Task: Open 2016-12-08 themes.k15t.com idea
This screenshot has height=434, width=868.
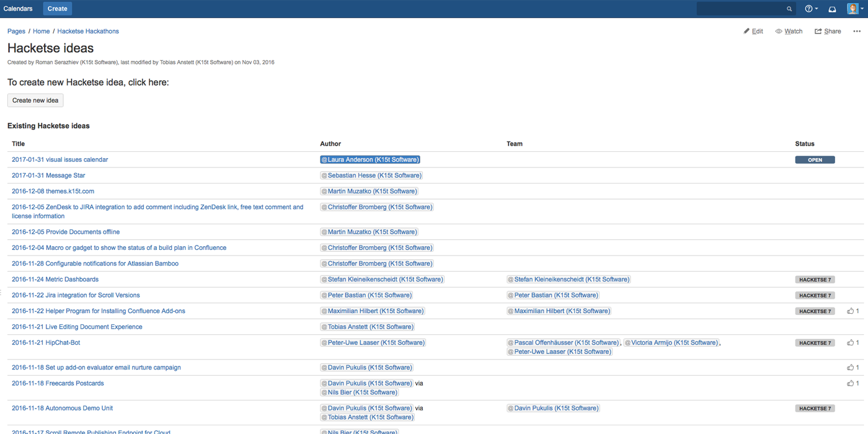Action: (53, 192)
